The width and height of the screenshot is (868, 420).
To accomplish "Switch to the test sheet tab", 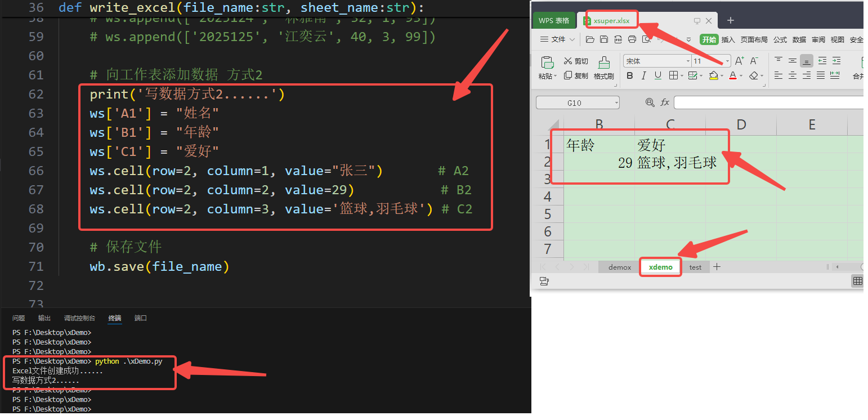I will click(x=695, y=267).
